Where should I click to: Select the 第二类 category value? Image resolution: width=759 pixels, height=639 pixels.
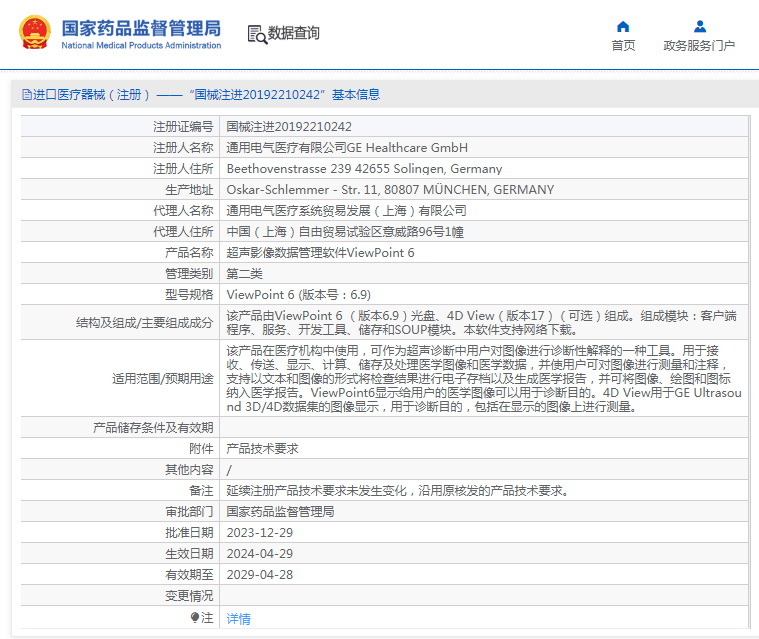tap(244, 274)
